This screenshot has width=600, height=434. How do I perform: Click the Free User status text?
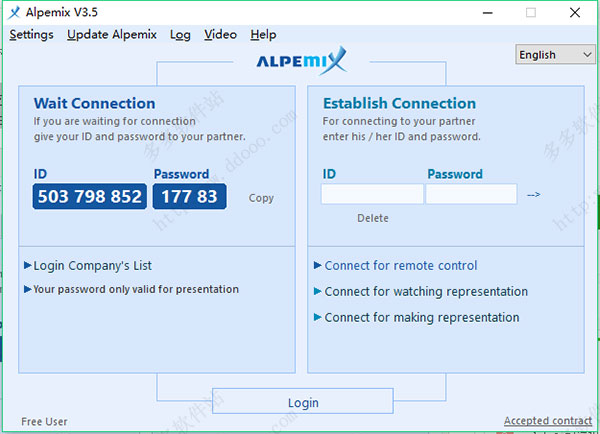44,421
